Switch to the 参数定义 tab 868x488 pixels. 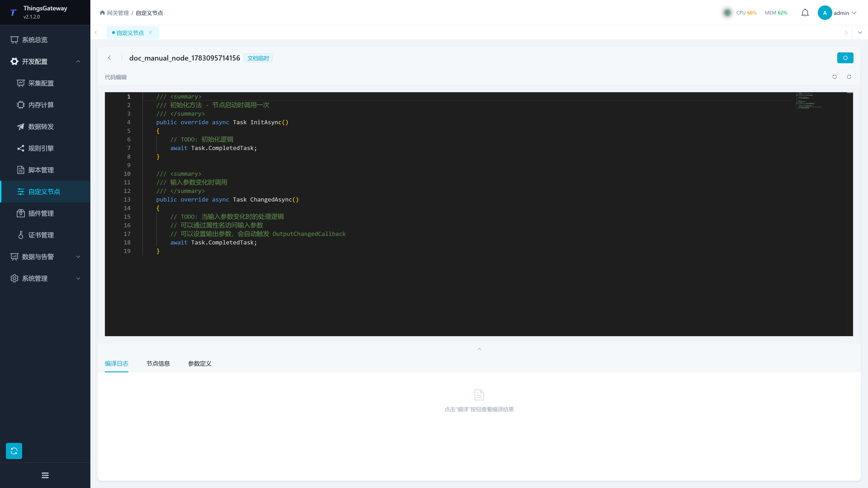click(x=199, y=363)
